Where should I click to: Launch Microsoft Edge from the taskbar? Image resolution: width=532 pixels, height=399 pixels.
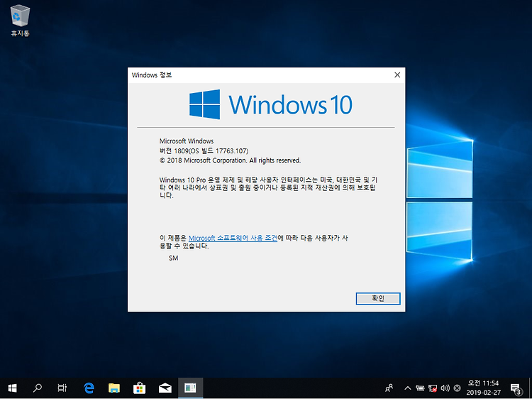[89, 388]
